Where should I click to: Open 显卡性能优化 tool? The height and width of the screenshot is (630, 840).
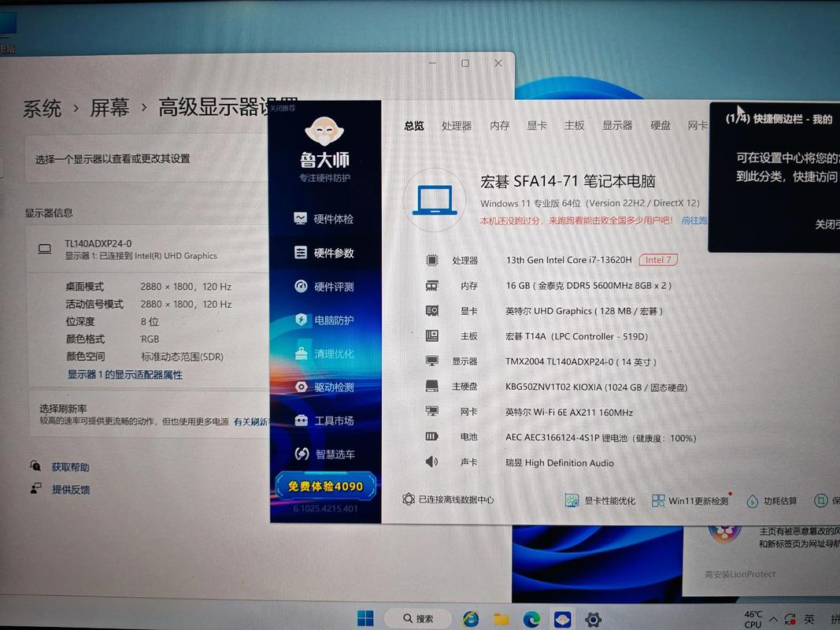pos(600,501)
